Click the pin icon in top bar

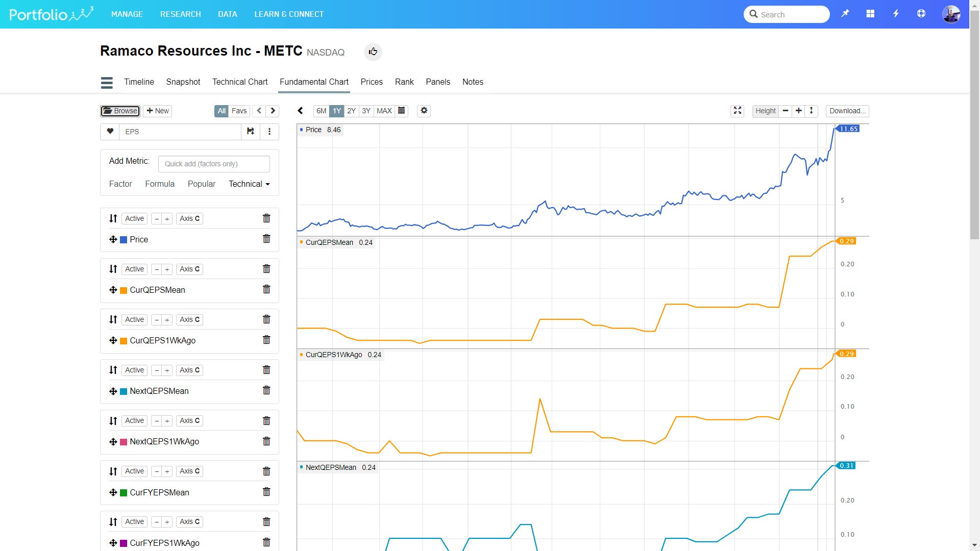click(845, 14)
